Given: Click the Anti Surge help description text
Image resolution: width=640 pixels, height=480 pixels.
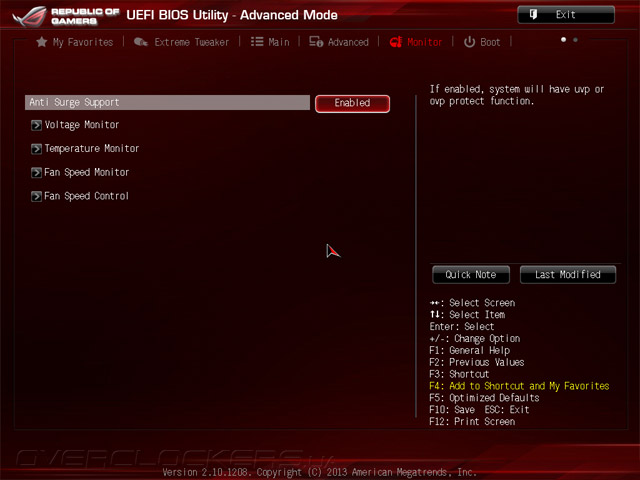Looking at the screenshot, I should (x=517, y=95).
